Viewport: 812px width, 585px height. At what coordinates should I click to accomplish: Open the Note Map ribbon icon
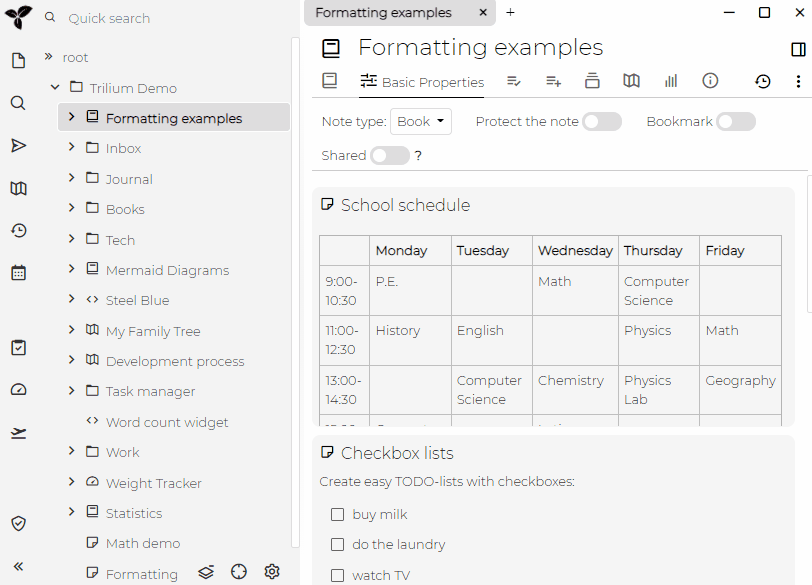(631, 81)
